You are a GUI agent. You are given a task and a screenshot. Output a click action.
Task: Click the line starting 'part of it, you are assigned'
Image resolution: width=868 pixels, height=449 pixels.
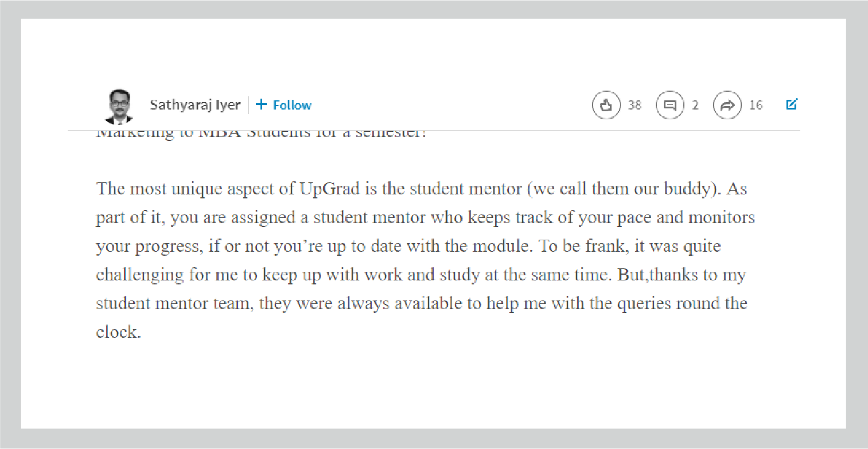click(425, 217)
